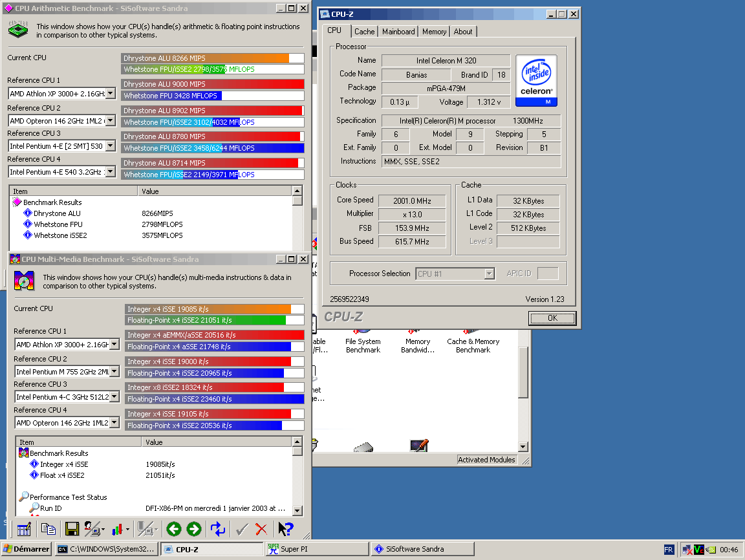Viewport: 745px width, 560px height.
Task: Open Multi-Media Reference CPU 1 Athlon XP dropdown
Action: point(114,345)
